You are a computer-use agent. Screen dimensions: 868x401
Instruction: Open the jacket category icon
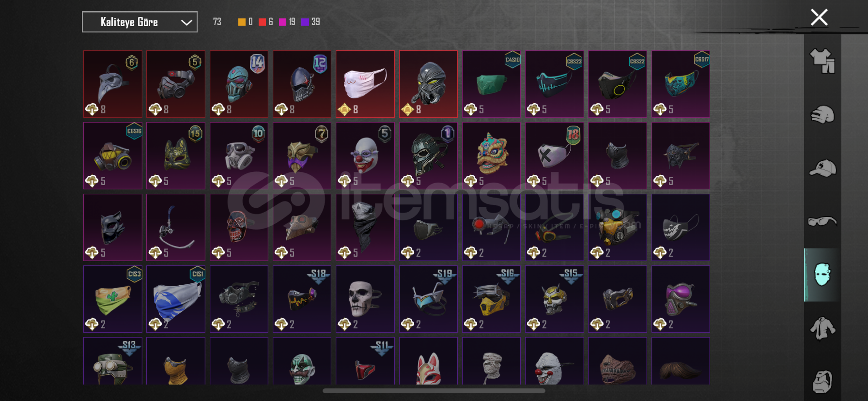822,328
